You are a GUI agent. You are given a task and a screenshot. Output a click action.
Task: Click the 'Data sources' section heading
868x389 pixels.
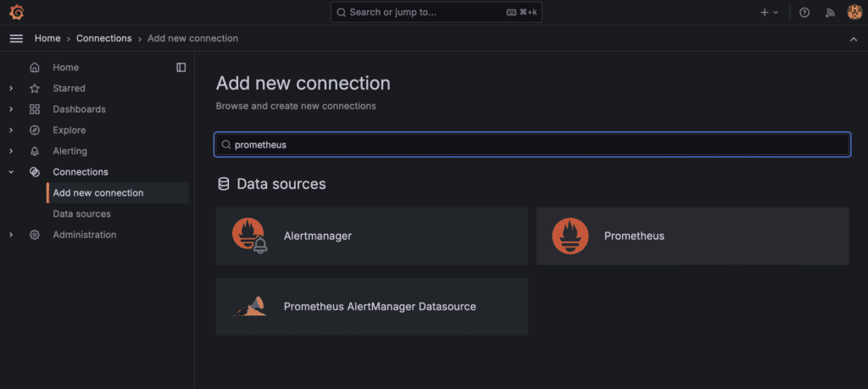point(281,184)
